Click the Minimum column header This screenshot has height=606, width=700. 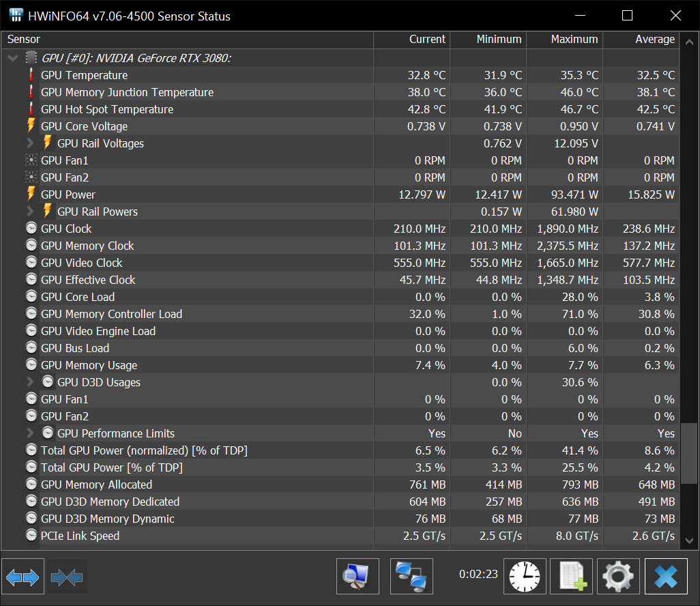[488, 40]
